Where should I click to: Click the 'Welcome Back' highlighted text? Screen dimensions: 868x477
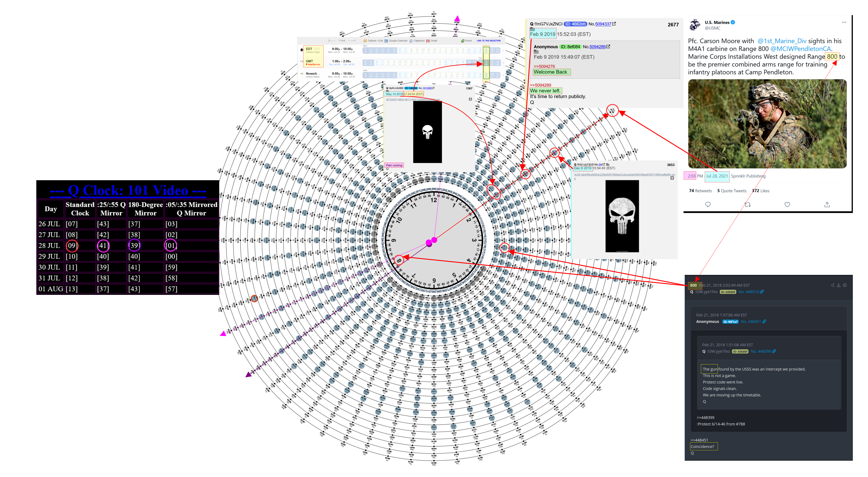point(550,72)
